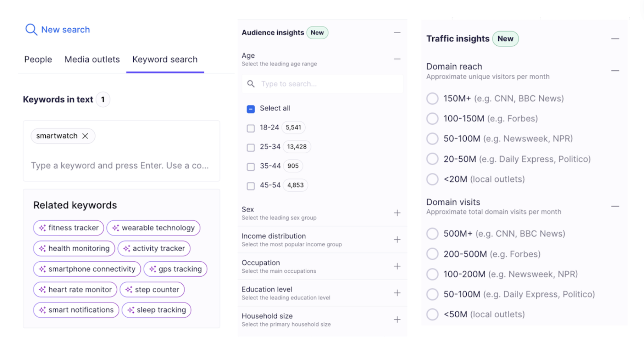The height and width of the screenshot is (340, 644).
Task: Switch to the Media outlets tab
Action: pos(92,59)
